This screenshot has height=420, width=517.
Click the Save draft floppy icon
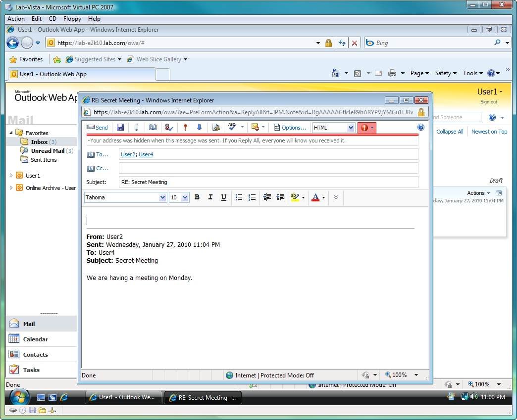[120, 128]
